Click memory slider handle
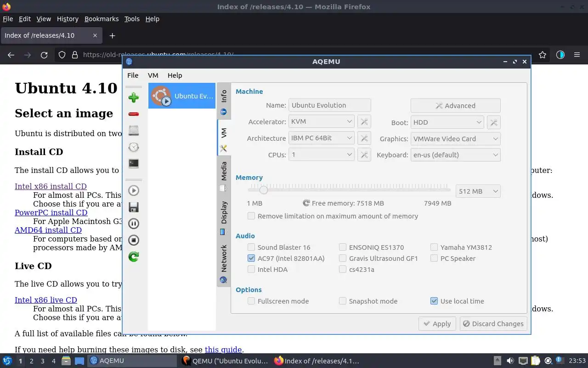The height and width of the screenshot is (368, 588). click(263, 190)
